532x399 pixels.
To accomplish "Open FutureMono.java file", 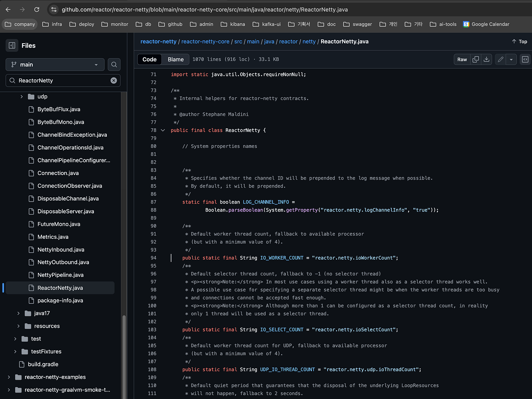I will pyautogui.click(x=59, y=224).
